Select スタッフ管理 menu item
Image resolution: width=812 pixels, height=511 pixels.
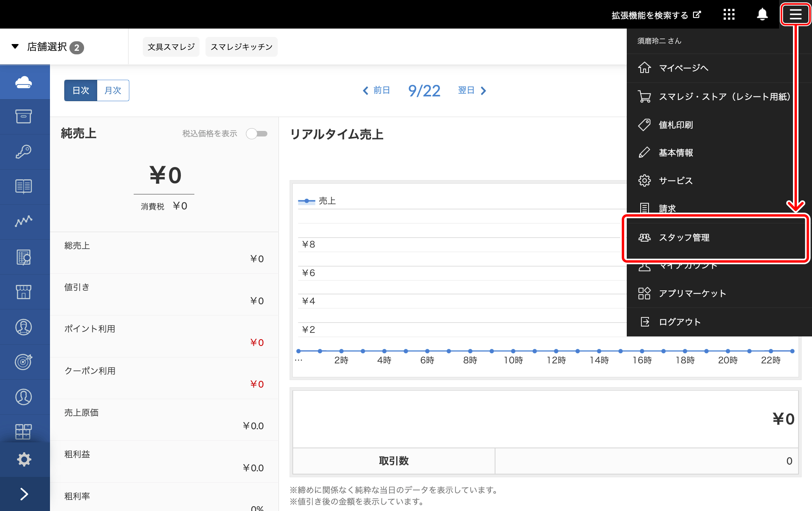tap(684, 238)
